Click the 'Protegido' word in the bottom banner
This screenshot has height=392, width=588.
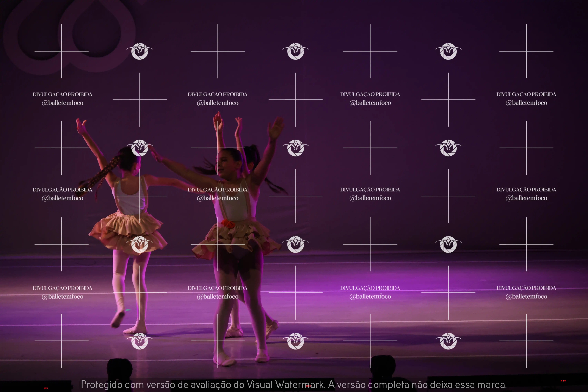(x=102, y=384)
